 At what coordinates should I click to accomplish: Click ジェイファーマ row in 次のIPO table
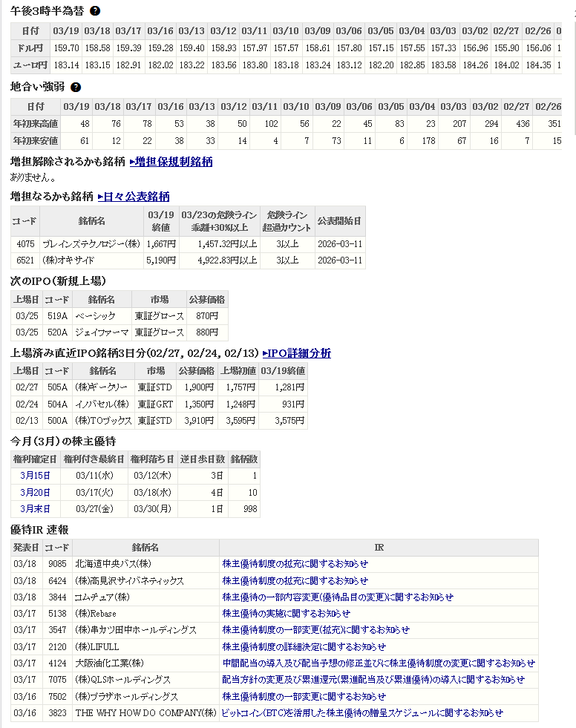pos(100,332)
